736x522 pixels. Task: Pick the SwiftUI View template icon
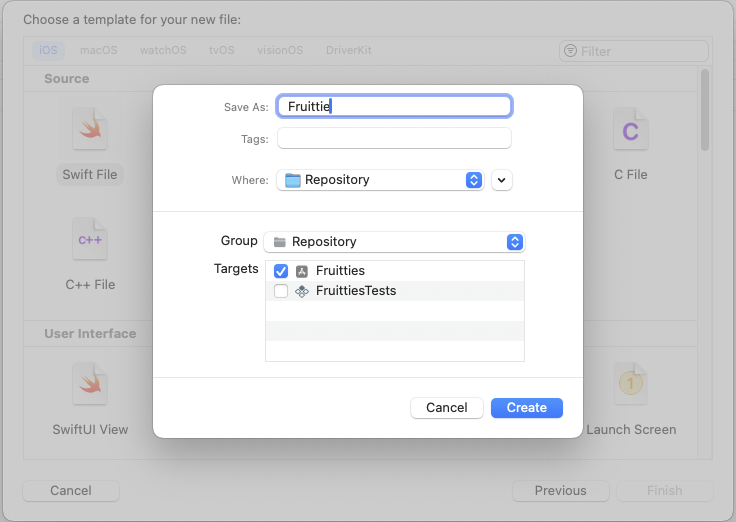click(x=90, y=385)
